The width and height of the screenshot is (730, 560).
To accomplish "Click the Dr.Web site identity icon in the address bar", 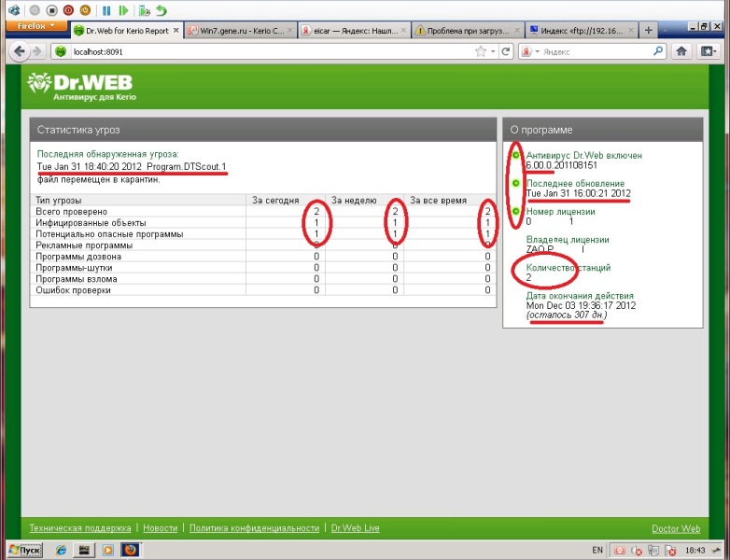I will [61, 51].
